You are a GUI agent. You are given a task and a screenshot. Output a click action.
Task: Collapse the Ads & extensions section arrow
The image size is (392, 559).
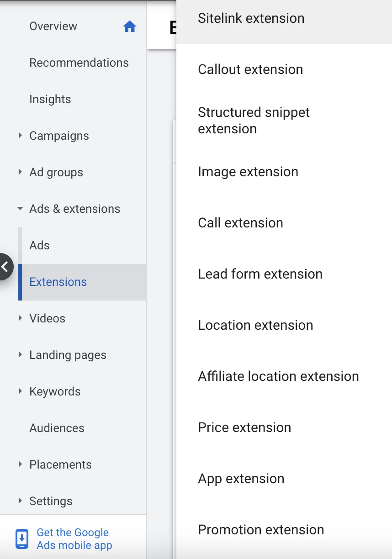(x=20, y=209)
